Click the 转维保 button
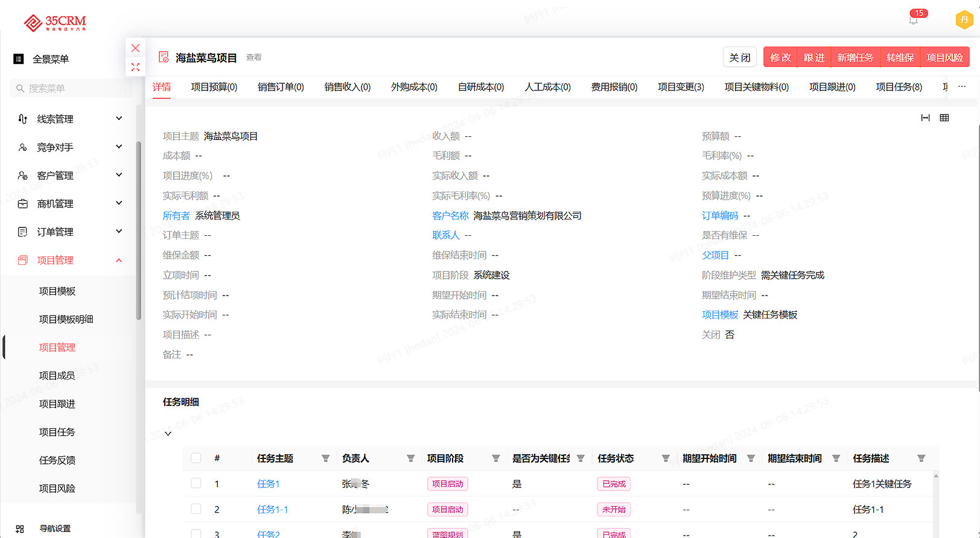The image size is (980, 538). click(x=900, y=57)
